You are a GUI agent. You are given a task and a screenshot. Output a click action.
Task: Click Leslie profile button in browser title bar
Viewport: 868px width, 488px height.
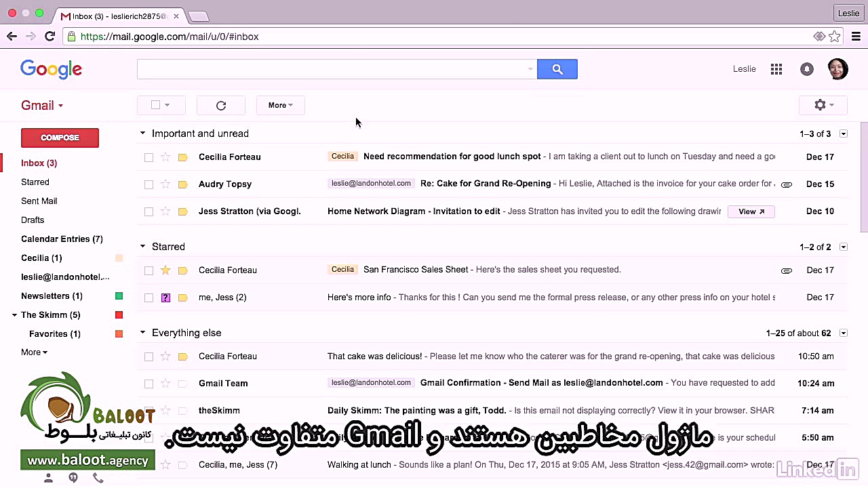(x=848, y=13)
